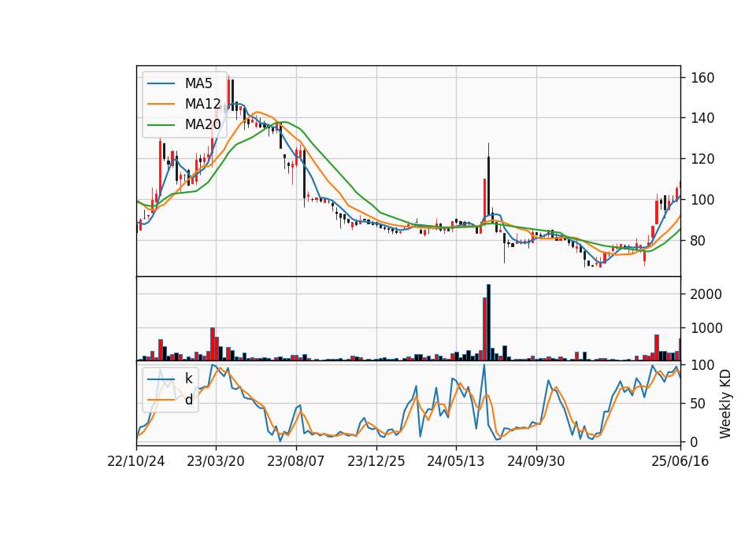Click the 120 price axis label

[x=702, y=159]
